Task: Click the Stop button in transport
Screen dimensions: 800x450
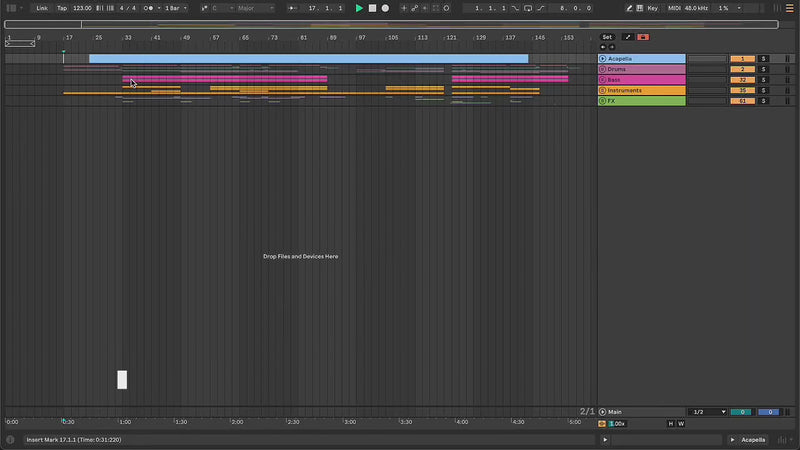Action: (x=372, y=8)
